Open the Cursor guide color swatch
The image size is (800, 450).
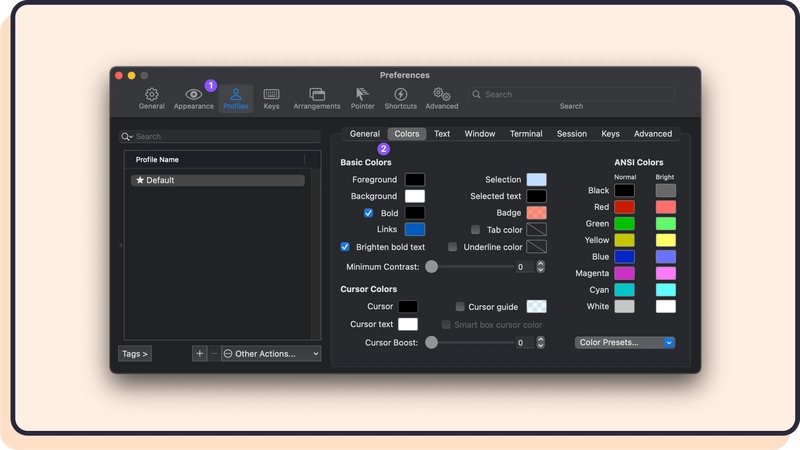click(536, 306)
